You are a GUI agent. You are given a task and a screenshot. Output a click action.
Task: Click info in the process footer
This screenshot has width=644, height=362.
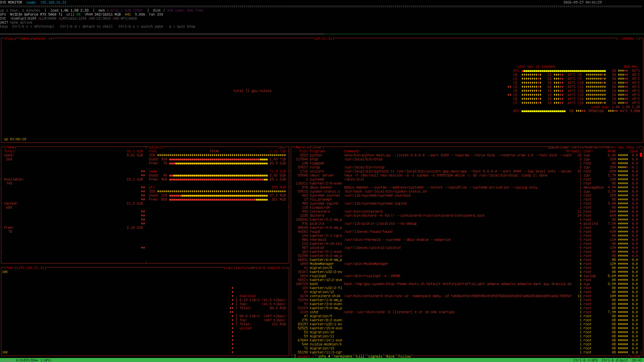(x=322, y=356)
